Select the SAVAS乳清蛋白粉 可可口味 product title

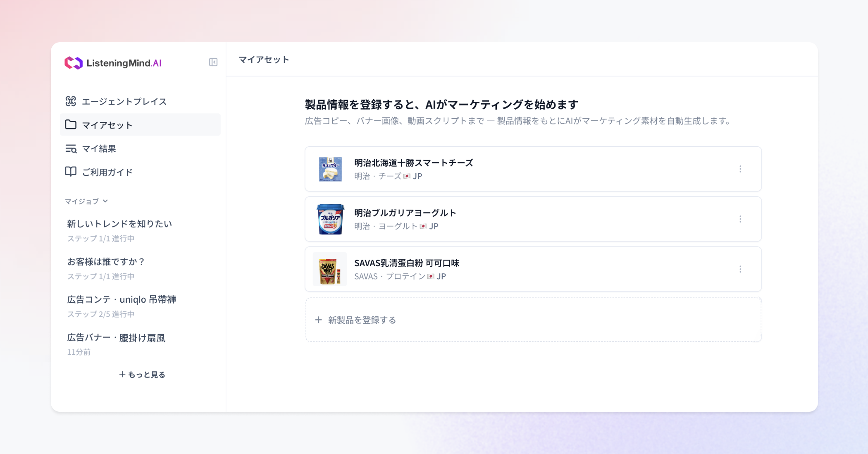pos(407,263)
